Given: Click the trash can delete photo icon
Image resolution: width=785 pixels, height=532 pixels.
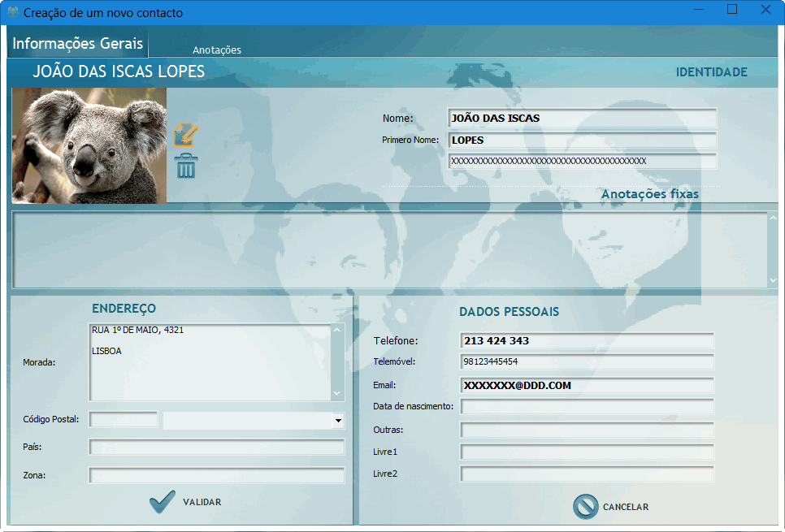Looking at the screenshot, I should (186, 166).
